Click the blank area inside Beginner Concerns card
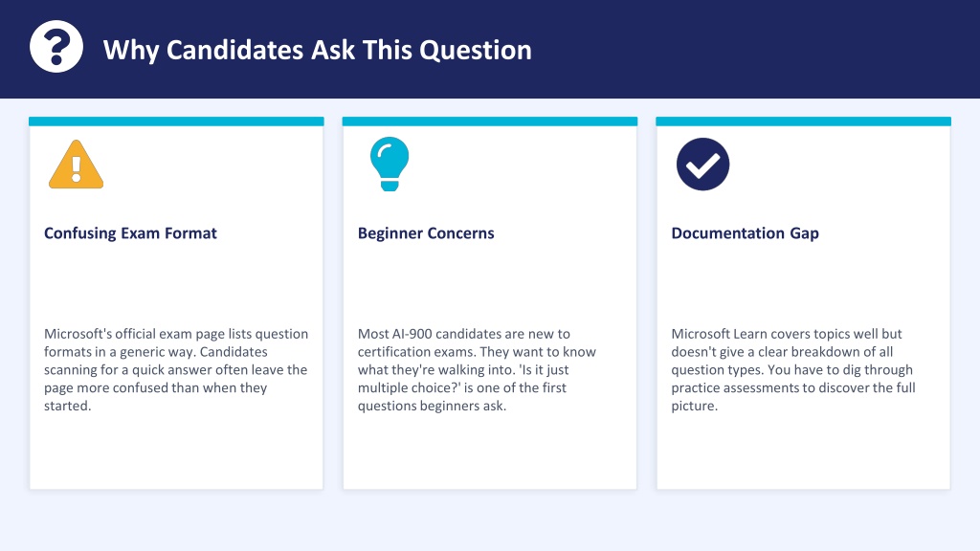980x551 pixels. pos(490,452)
